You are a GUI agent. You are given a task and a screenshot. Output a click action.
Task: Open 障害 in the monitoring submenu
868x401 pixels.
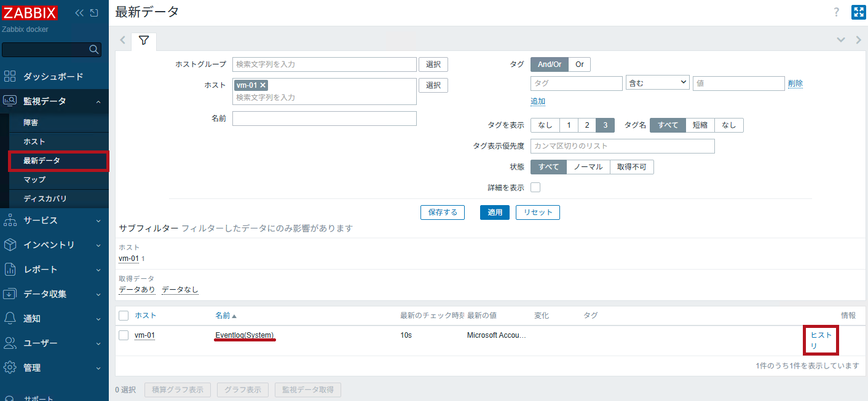(x=31, y=123)
